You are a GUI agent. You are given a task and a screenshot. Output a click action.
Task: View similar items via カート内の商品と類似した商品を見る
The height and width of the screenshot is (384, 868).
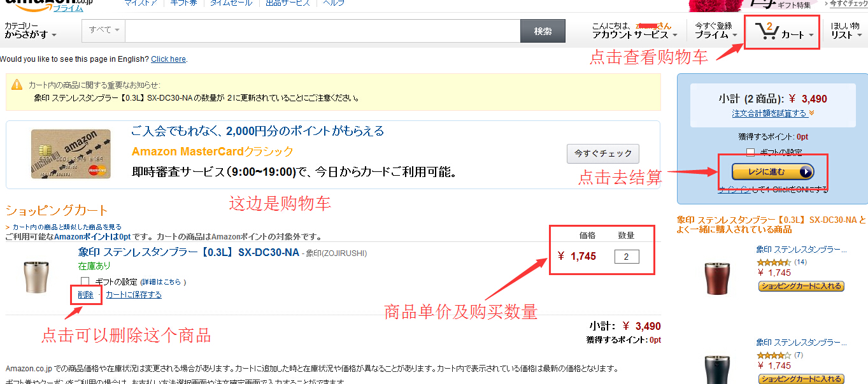[67, 227]
